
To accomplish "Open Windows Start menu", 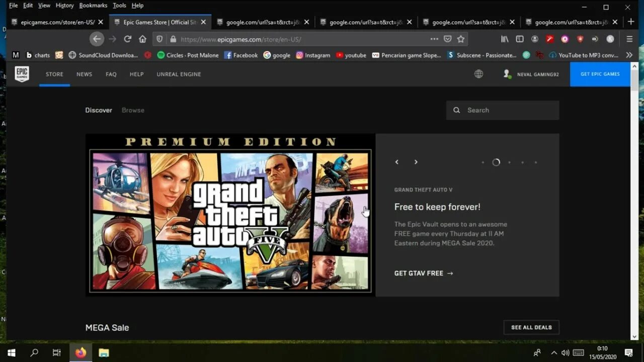I will pyautogui.click(x=12, y=352).
